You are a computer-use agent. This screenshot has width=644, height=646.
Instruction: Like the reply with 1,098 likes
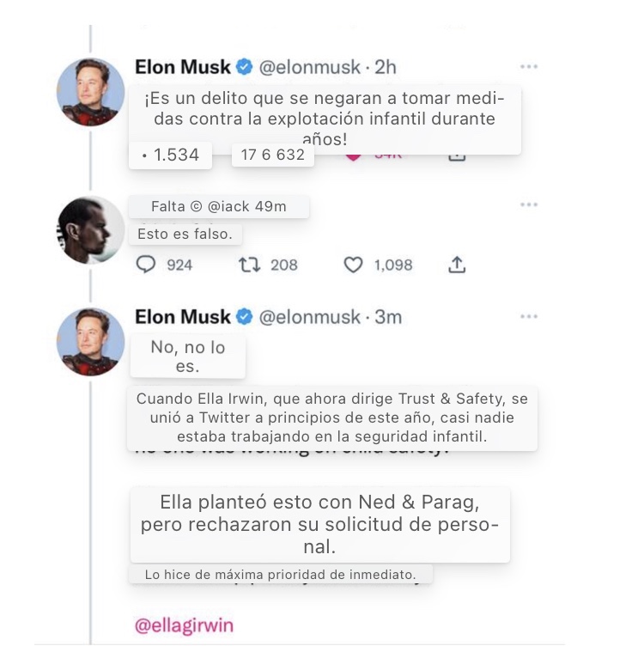click(x=353, y=265)
